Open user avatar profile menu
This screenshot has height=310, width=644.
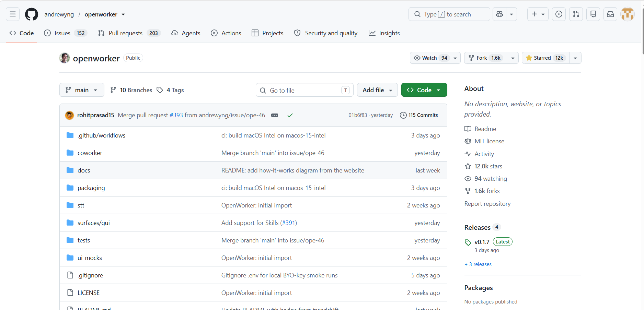pos(628,14)
